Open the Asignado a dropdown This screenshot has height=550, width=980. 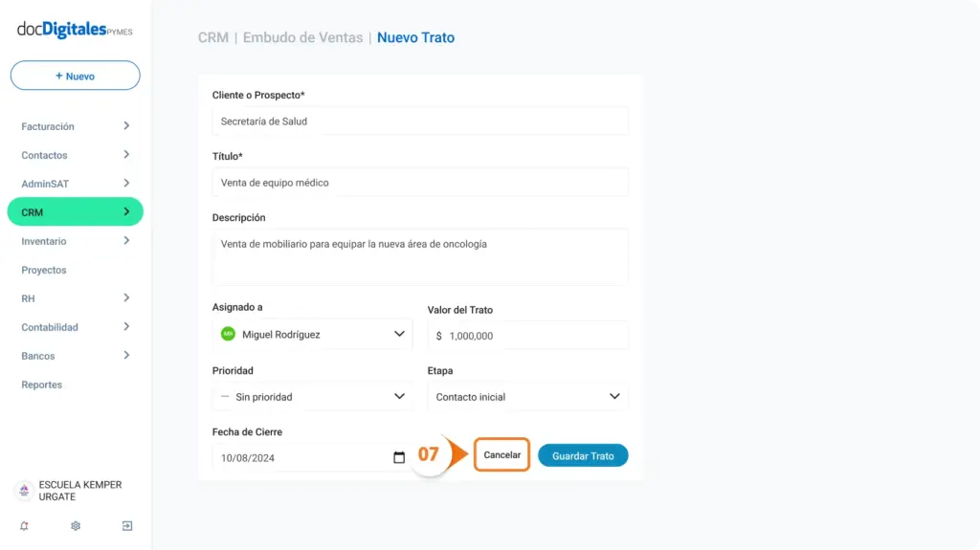312,335
